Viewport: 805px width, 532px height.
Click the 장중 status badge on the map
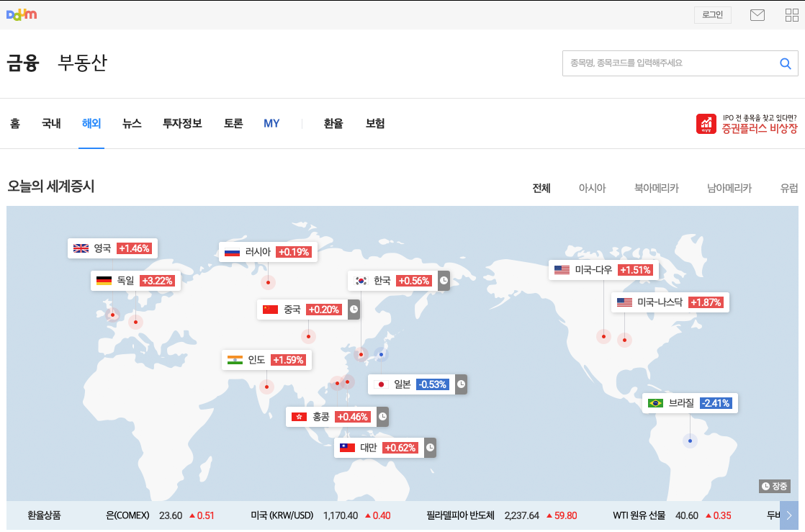(x=774, y=486)
